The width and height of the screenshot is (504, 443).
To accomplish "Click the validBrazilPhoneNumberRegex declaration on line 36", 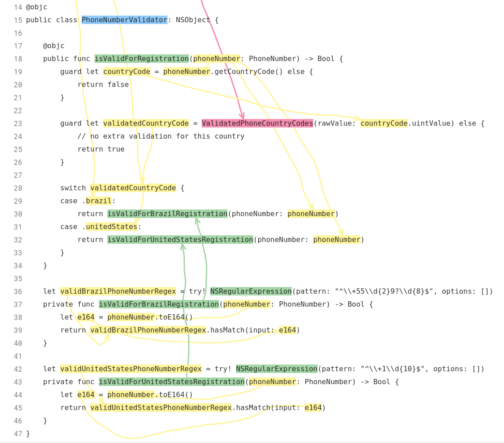I will (x=118, y=291).
